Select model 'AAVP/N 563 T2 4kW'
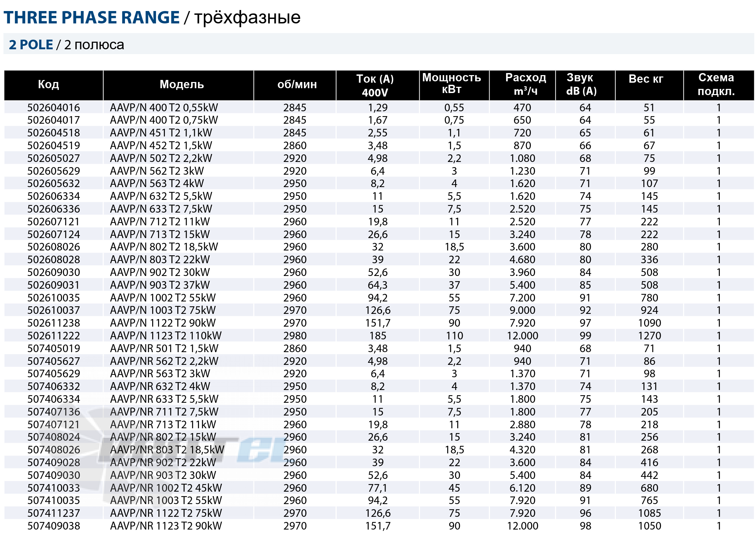 157,184
